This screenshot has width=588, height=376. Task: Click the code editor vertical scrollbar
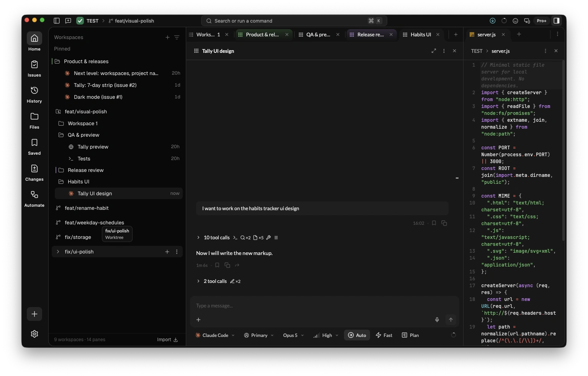563,150
